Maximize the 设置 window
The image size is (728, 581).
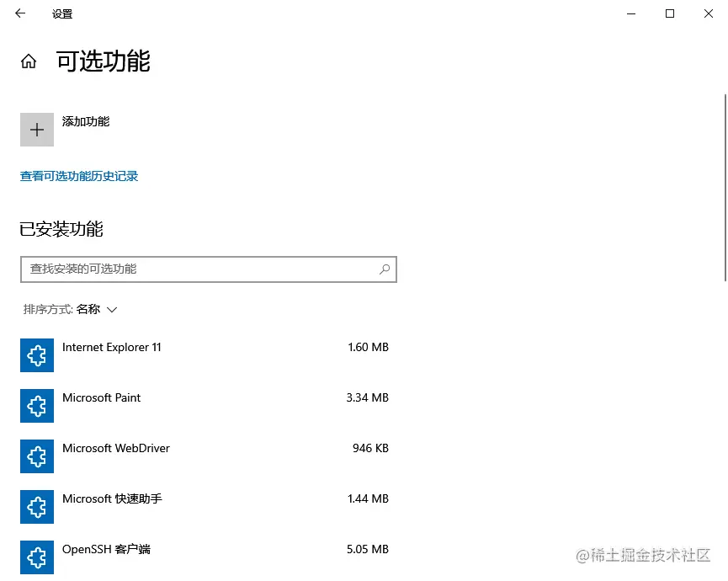pyautogui.click(x=669, y=13)
